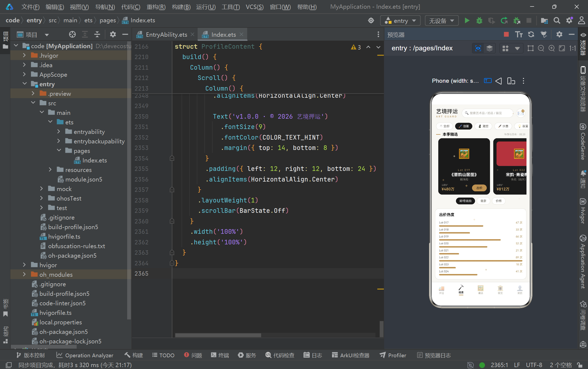Open the search everywhere magnifier
Image resolution: width=588 pixels, height=369 pixels.
click(557, 21)
